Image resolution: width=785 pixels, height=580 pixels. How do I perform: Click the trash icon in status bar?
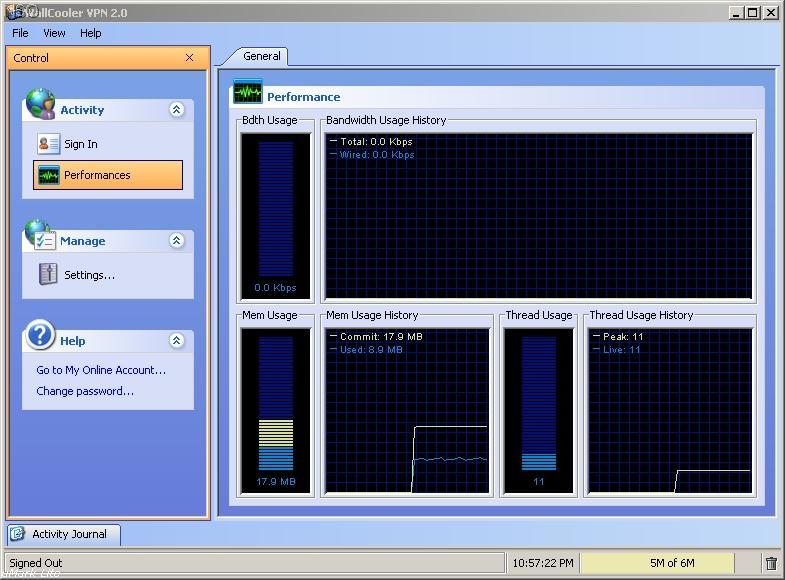[x=771, y=563]
